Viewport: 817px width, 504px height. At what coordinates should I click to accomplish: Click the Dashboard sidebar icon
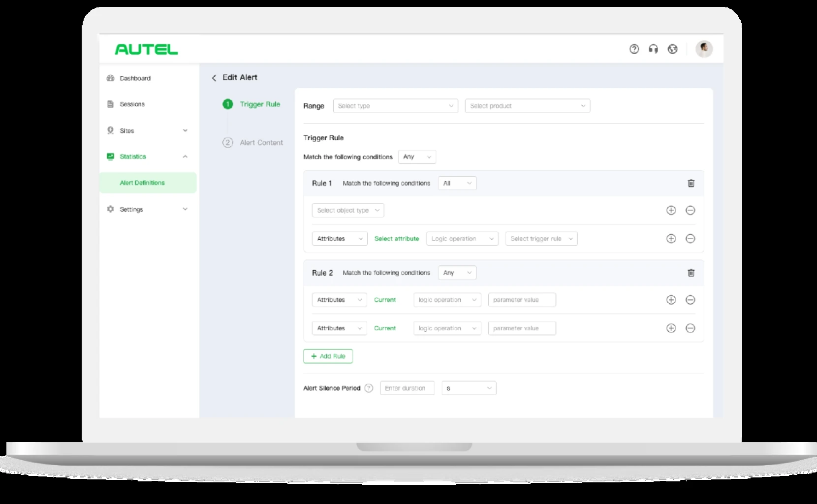110,78
